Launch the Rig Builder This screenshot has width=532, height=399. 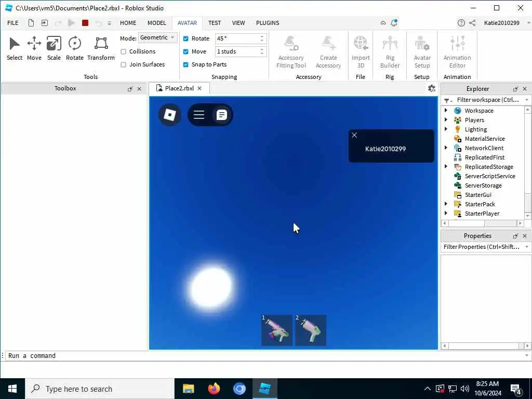pyautogui.click(x=390, y=52)
